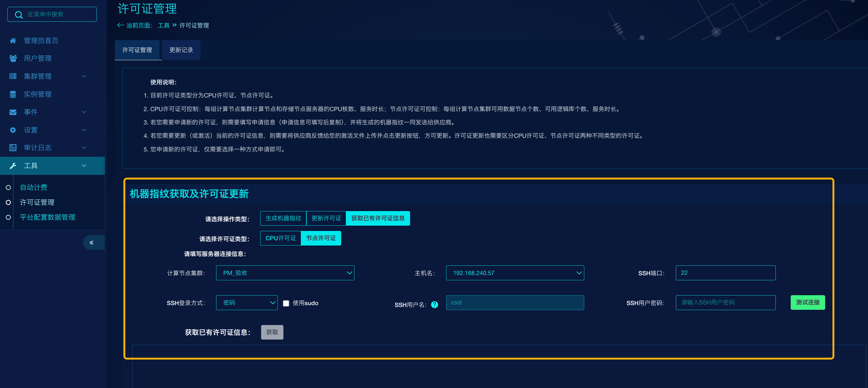Choose 生成机器指纹 operation type
Viewport: 868px width, 388px height.
pyautogui.click(x=283, y=218)
